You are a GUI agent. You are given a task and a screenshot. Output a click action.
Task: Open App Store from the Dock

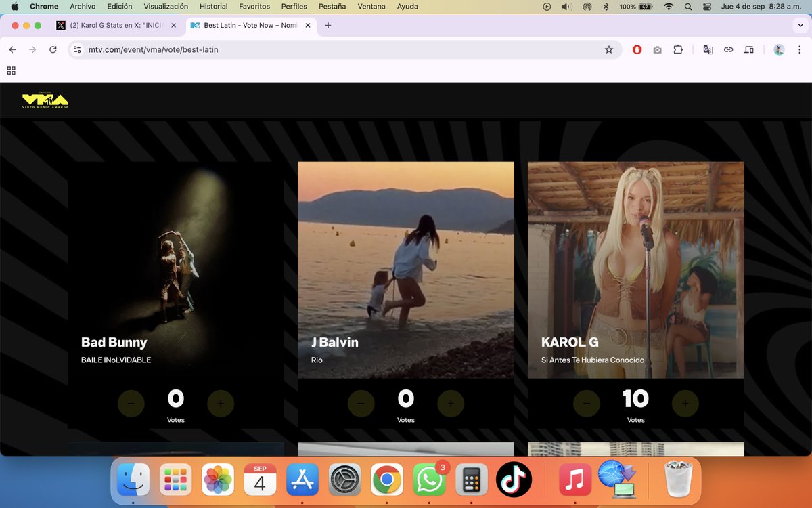point(302,480)
